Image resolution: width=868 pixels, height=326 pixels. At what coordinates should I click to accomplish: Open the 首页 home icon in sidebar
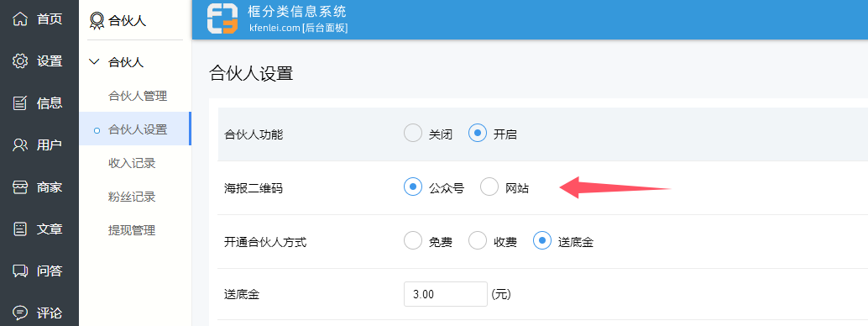tap(20, 19)
